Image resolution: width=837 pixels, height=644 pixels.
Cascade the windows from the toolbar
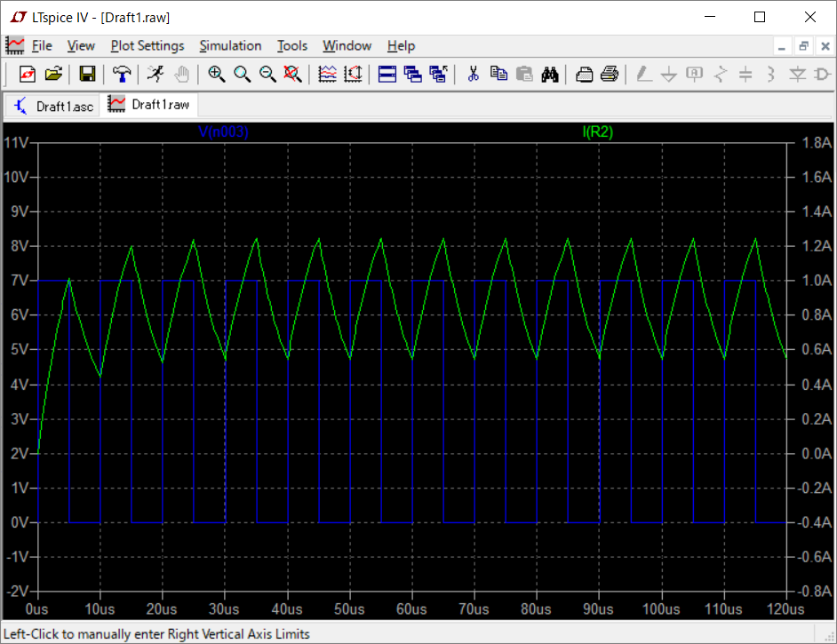click(412, 74)
